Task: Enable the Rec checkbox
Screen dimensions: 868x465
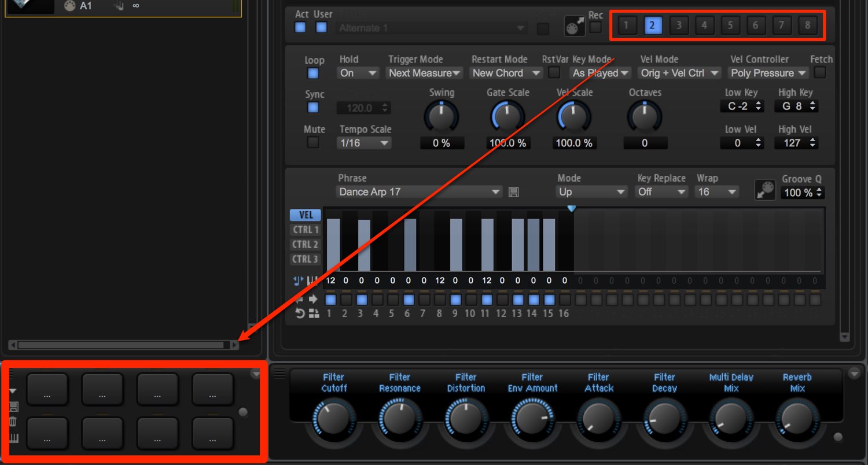Action: tap(595, 27)
